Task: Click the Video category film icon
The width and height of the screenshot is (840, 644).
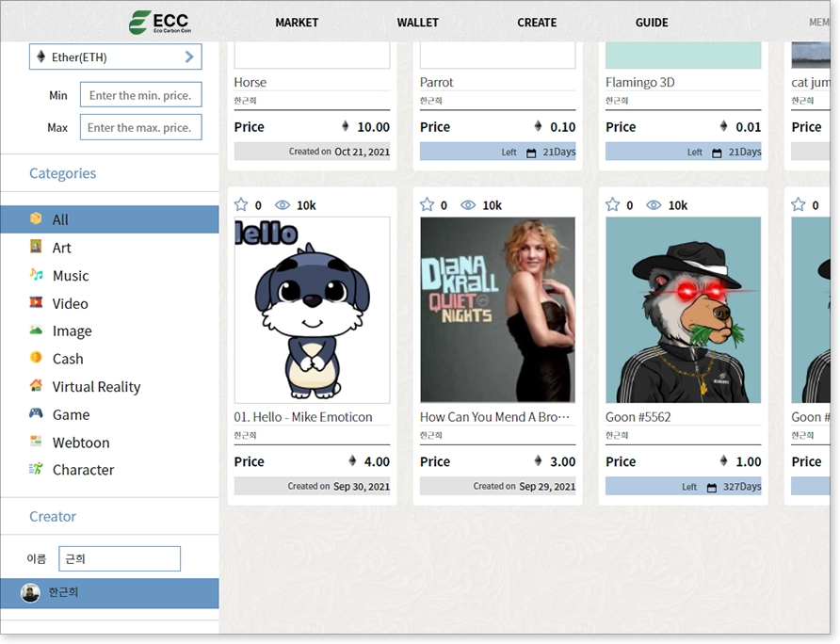Action: 36,302
